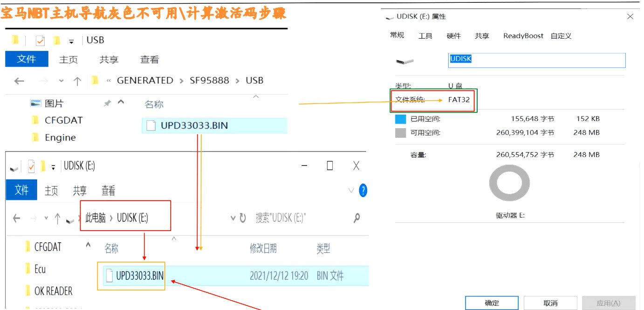Screen dimensions: 644x310
Task: Click the checkmark properties icon on Quick Access toolbar
Action: (x=40, y=40)
